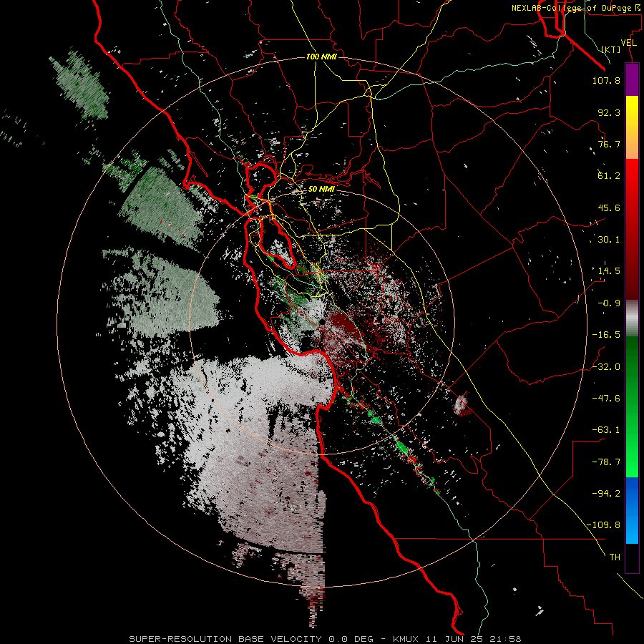Select the 76.7 scale value

coord(609,144)
